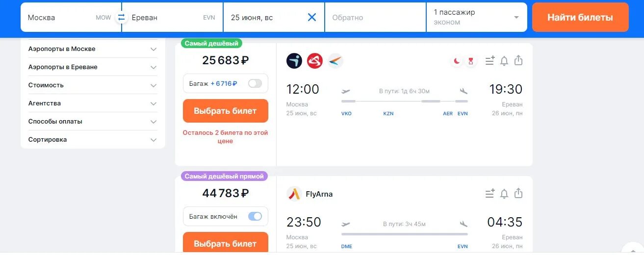Clear the 25 июня departure date
Screen dimensions: 644x255
(312, 17)
